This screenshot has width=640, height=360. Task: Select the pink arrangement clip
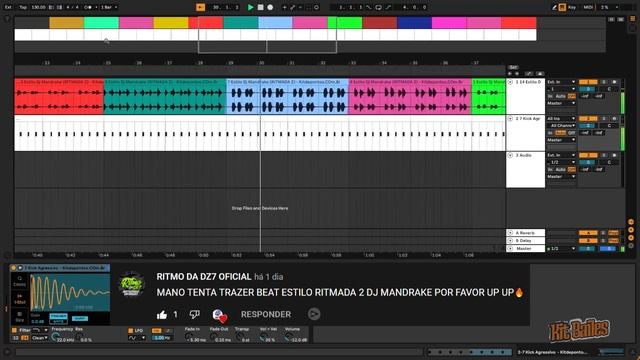pyautogui.click(x=410, y=96)
